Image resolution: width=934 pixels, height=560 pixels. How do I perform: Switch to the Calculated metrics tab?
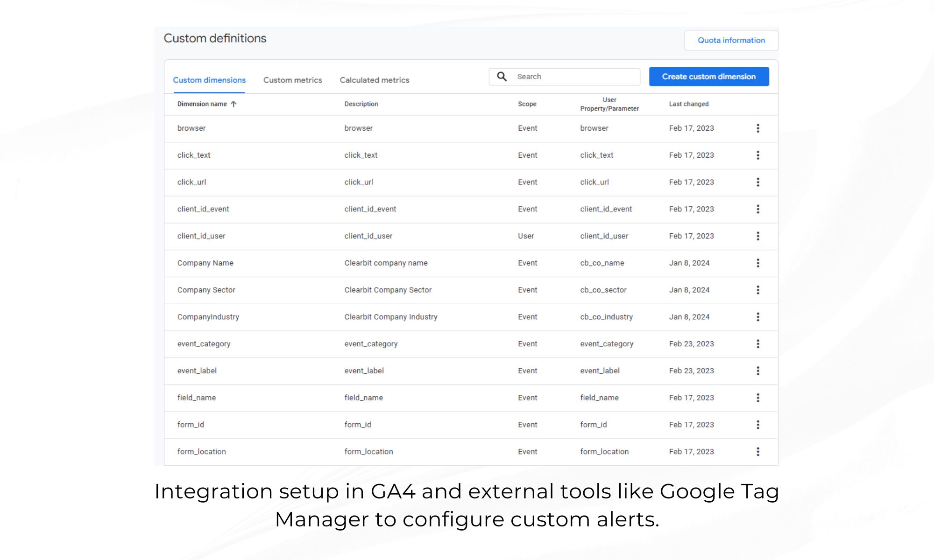pos(374,80)
